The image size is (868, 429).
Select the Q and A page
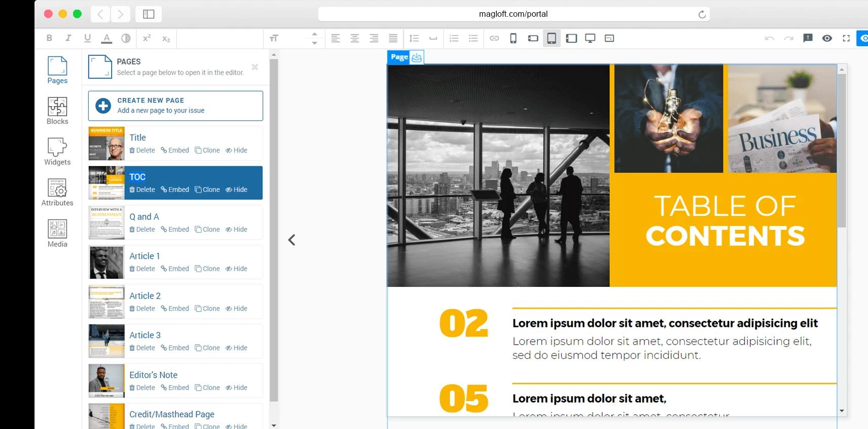(144, 217)
